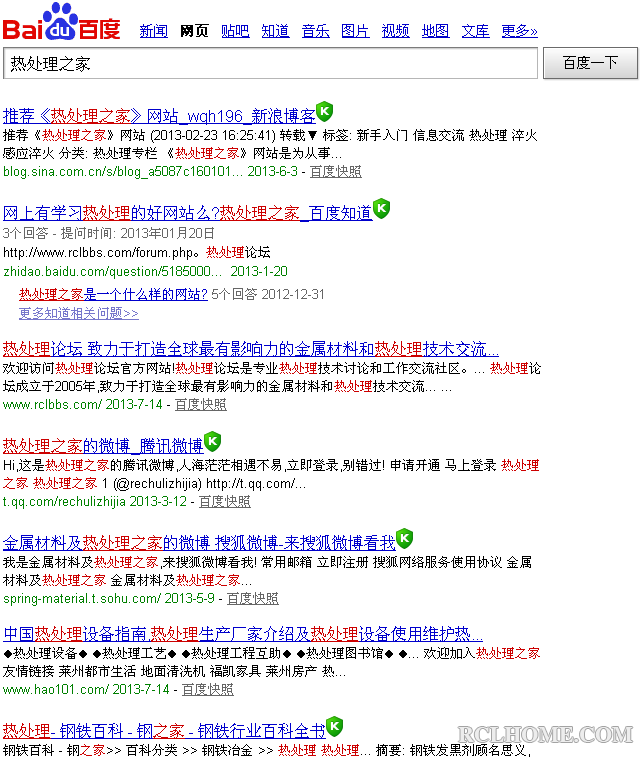This screenshot has height=759, width=641.
Task: Click green shield badge beside 搜狐微博 result
Action: 405,538
